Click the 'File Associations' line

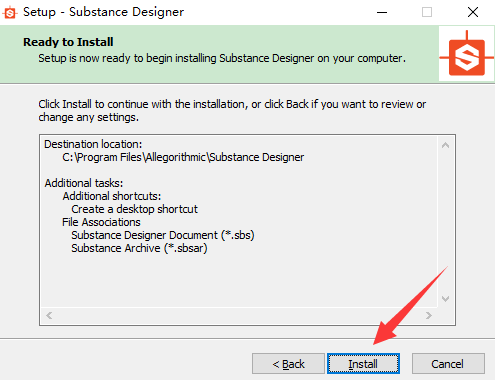[101, 222]
